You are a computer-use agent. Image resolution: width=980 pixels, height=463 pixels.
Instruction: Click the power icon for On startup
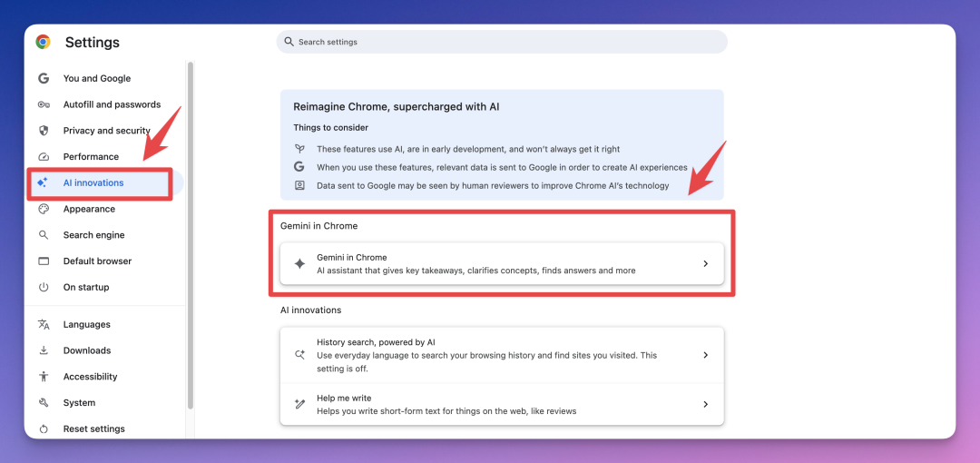(44, 287)
